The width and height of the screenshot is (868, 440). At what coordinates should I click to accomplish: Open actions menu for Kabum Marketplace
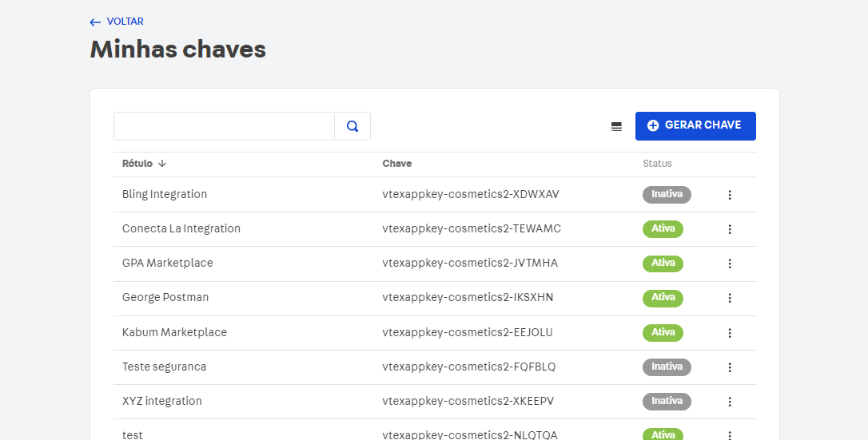[x=730, y=332]
